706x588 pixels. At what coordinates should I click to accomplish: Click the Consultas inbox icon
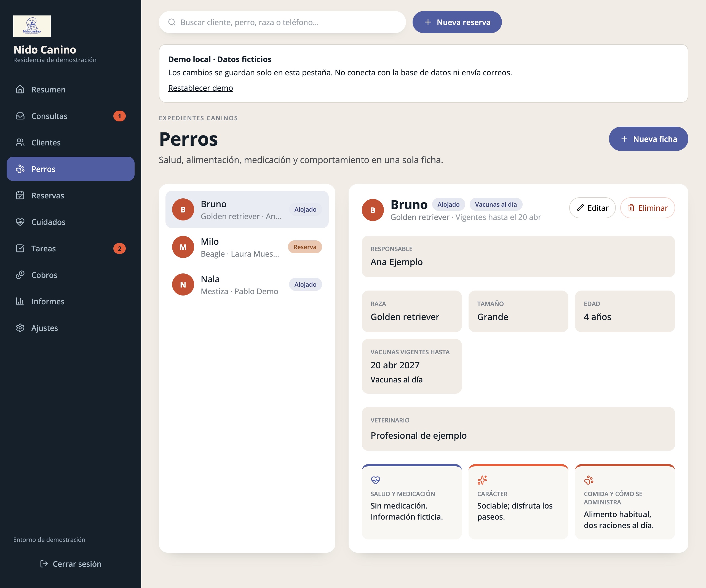pyautogui.click(x=20, y=116)
